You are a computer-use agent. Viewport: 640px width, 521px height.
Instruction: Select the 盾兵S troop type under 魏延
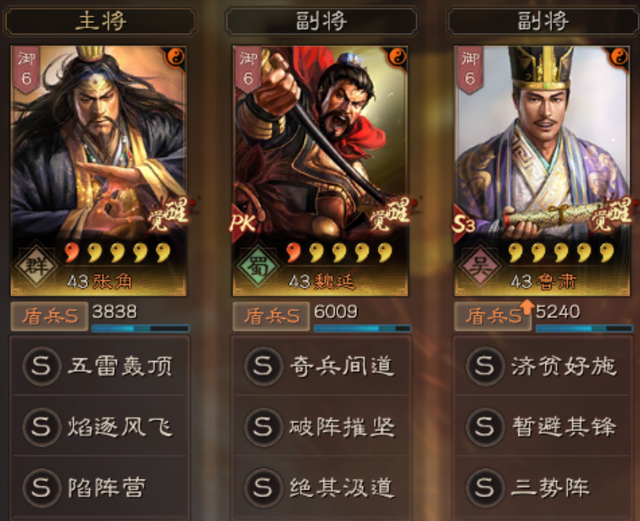tap(271, 316)
